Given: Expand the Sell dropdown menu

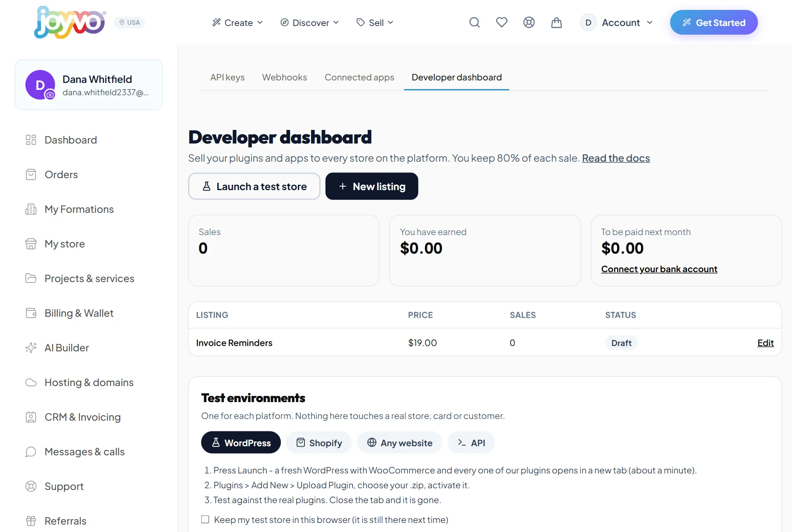Looking at the screenshot, I should (x=375, y=22).
